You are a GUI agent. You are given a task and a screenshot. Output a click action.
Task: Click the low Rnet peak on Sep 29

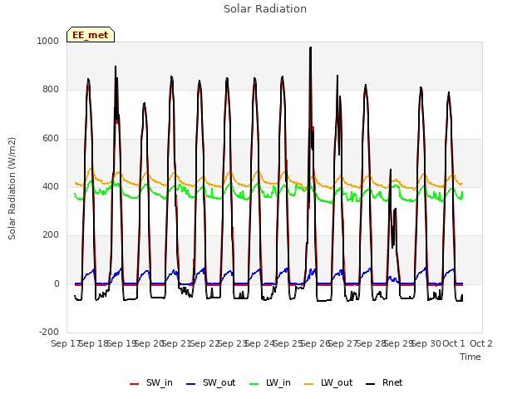[x=391, y=170]
